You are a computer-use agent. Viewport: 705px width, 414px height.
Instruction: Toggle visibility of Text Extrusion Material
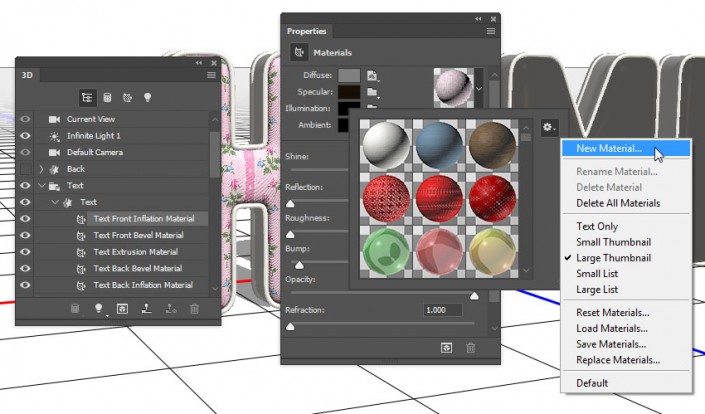(26, 252)
